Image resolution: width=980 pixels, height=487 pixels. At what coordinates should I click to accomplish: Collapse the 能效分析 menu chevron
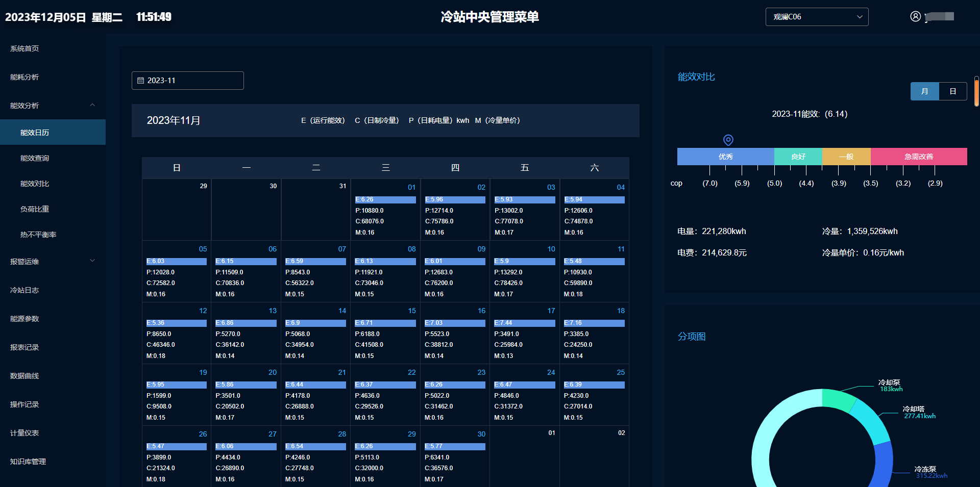point(92,105)
